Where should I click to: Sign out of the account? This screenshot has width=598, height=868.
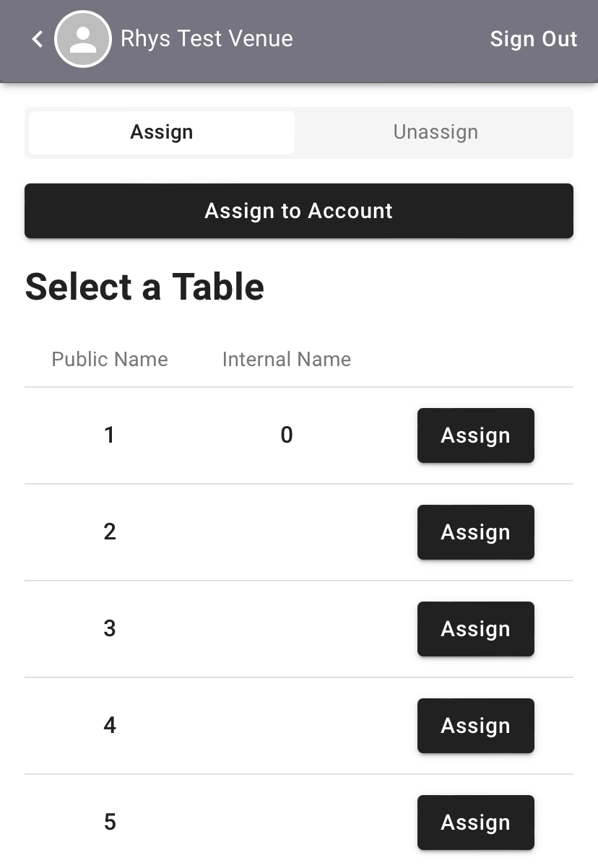point(534,39)
